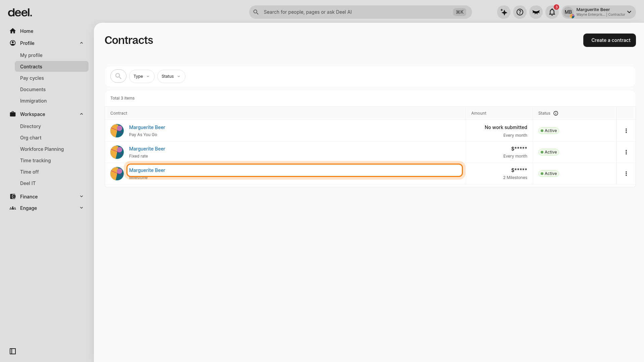
Task: Toggle hide sensitive amounts eye icon
Action: 536,12
